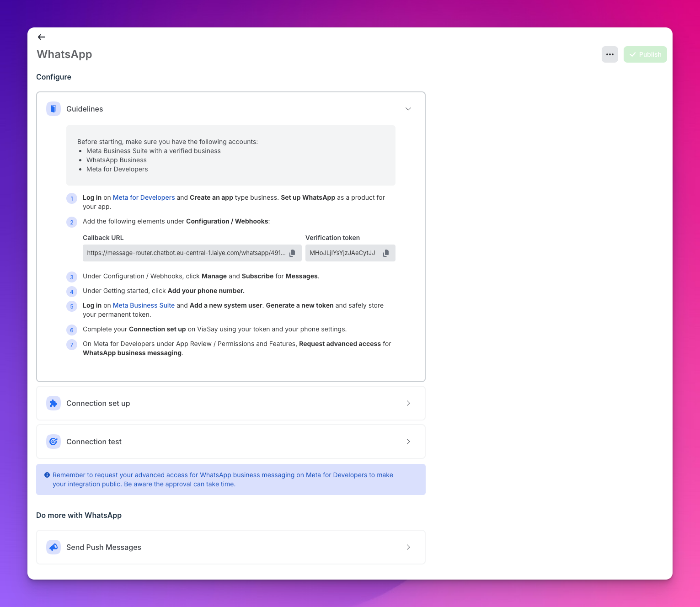Click 'Configuration / Webhooks' in step 2
This screenshot has width=700, height=607.
pyautogui.click(x=227, y=221)
